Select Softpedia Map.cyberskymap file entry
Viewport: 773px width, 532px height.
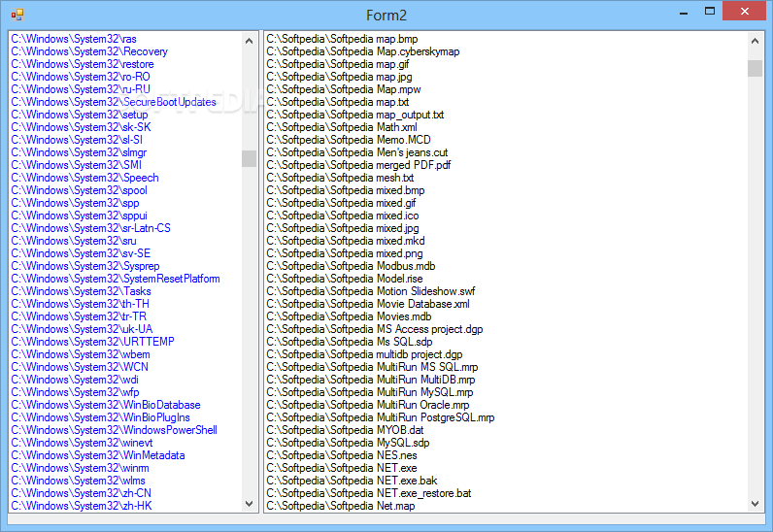(x=363, y=51)
